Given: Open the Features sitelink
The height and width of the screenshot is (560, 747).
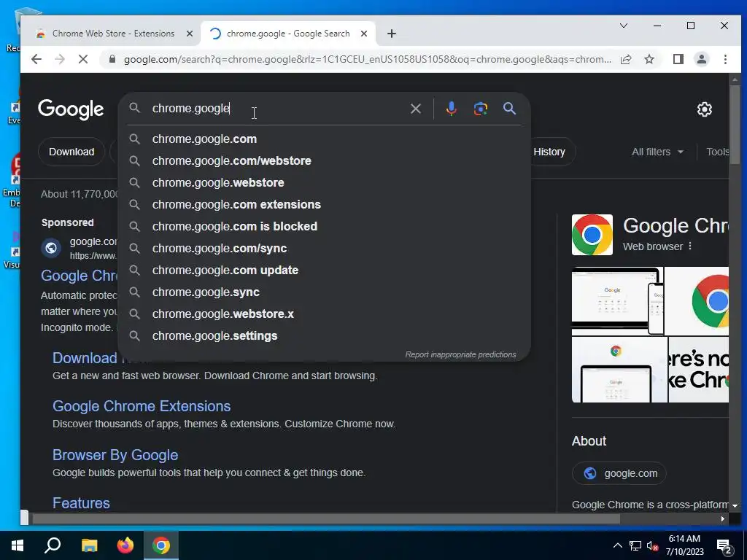Looking at the screenshot, I should 81,503.
